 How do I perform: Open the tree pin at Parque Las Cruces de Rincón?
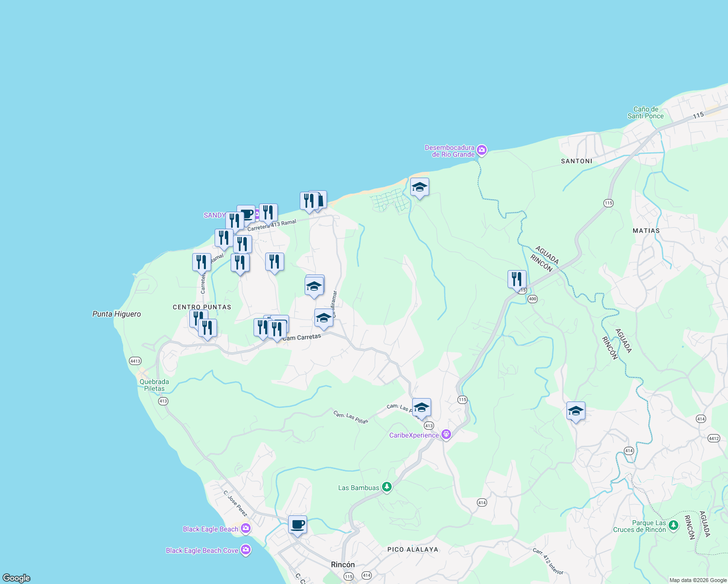point(673,525)
